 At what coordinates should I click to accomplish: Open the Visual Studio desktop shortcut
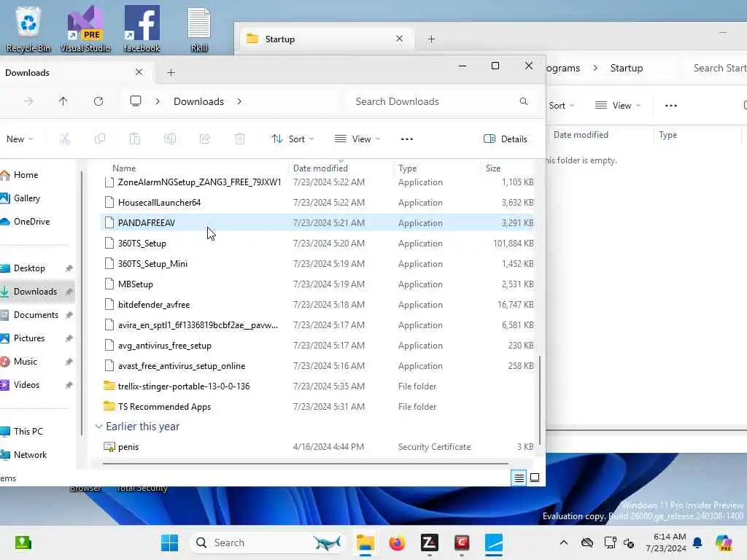coord(85,28)
